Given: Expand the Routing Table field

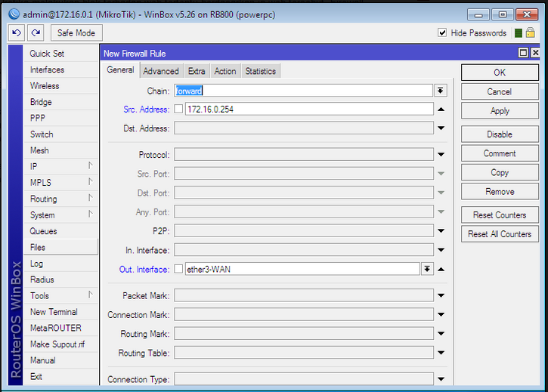Looking at the screenshot, I should pos(441,353).
